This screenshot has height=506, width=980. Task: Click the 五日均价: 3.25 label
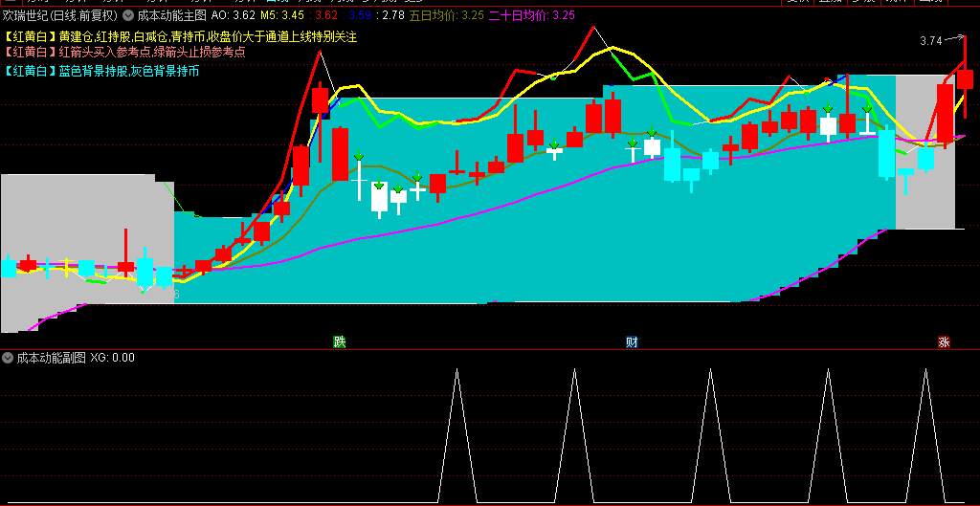(x=447, y=15)
